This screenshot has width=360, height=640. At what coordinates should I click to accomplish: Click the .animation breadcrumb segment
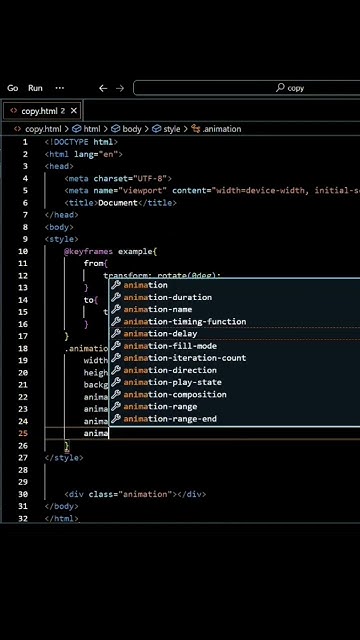click(222, 129)
